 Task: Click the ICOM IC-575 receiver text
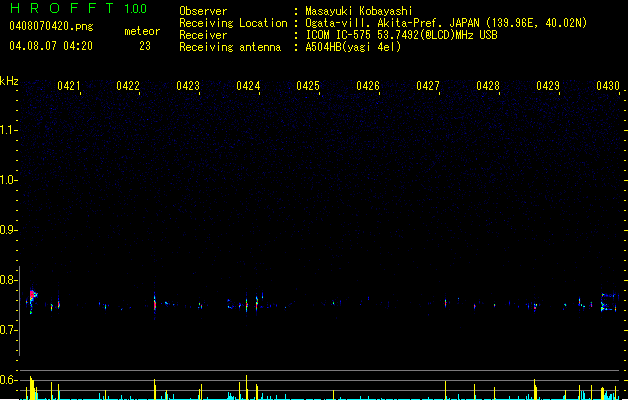click(401, 35)
